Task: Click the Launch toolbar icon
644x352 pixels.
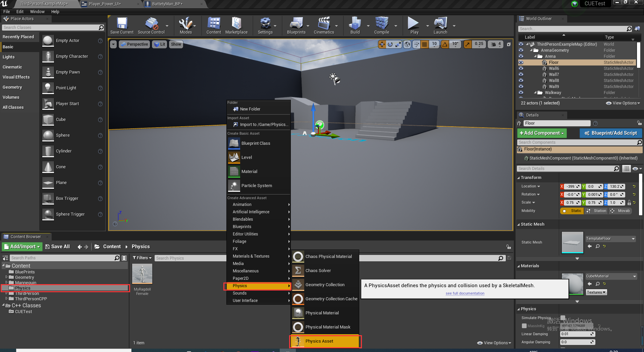Action: pyautogui.click(x=440, y=26)
